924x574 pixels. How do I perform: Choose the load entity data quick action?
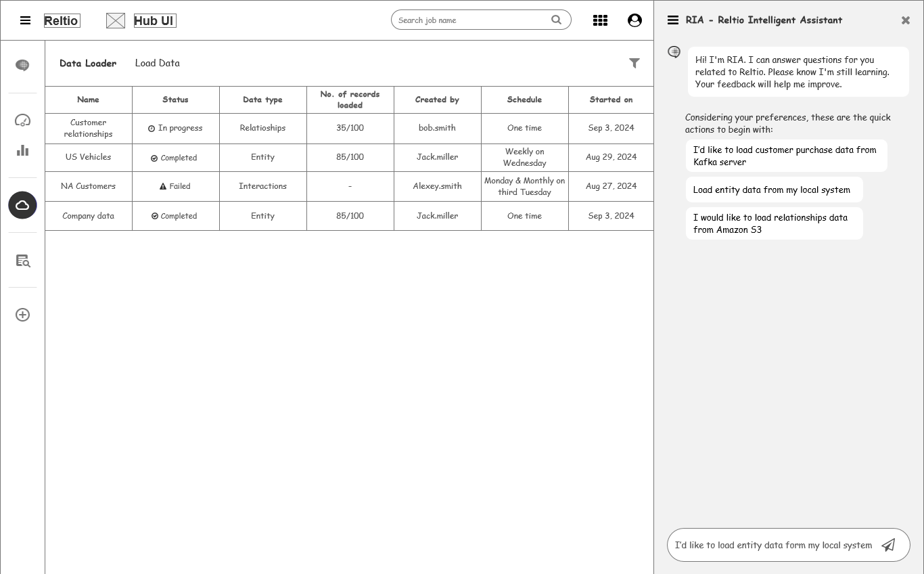click(x=773, y=190)
